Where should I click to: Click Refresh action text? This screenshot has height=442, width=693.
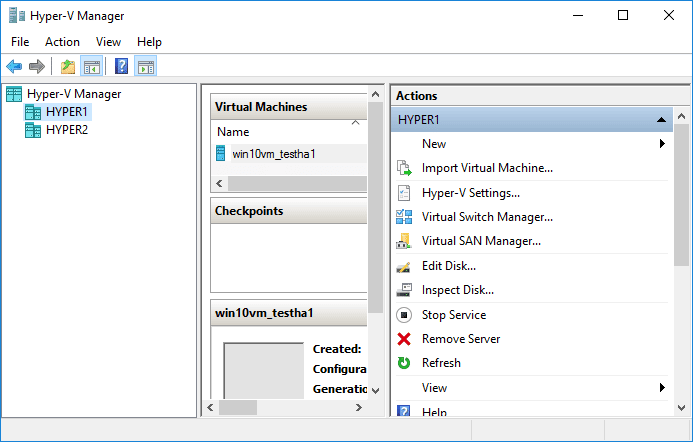[x=441, y=363]
